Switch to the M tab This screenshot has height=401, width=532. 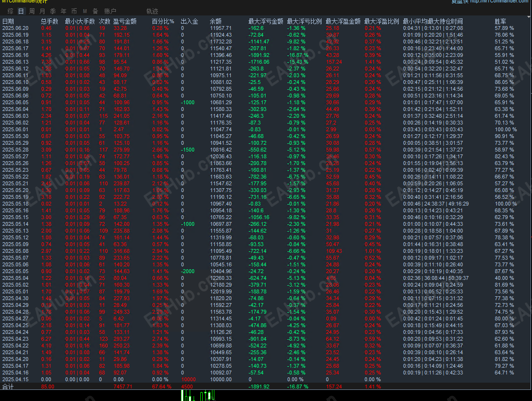(85, 11)
